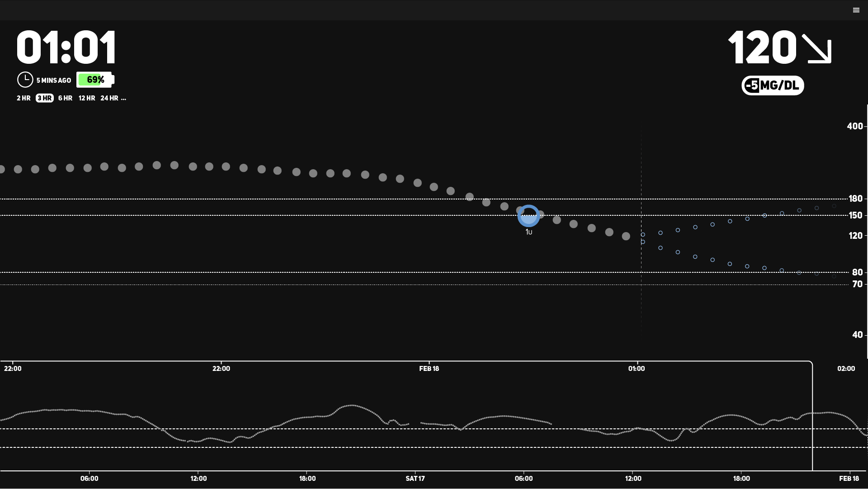This screenshot has width=868, height=489.
Task: Click the 150 axis label
Action: pyautogui.click(x=855, y=215)
